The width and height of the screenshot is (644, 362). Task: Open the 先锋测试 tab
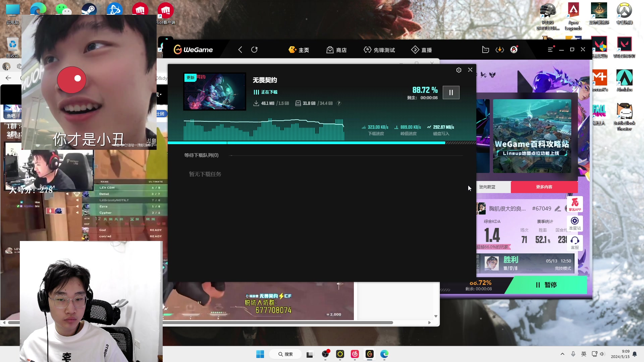tap(379, 50)
